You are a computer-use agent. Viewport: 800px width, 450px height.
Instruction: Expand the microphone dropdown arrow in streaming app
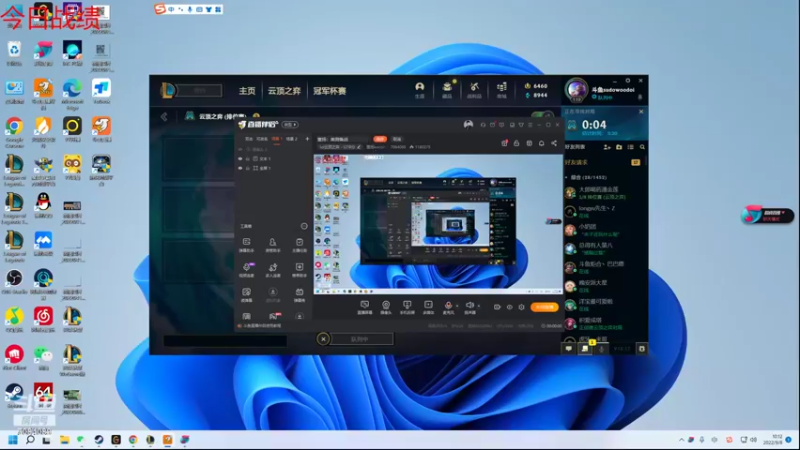coord(457,306)
